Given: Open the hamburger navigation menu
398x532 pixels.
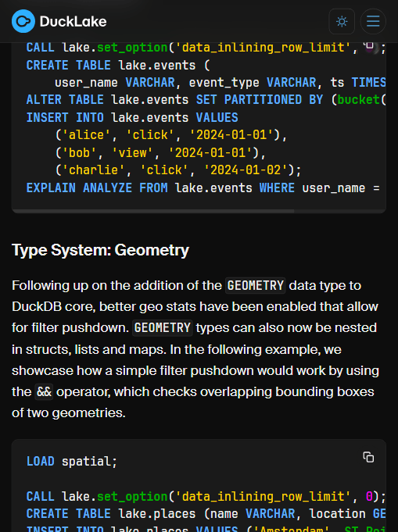Looking at the screenshot, I should 373,21.
